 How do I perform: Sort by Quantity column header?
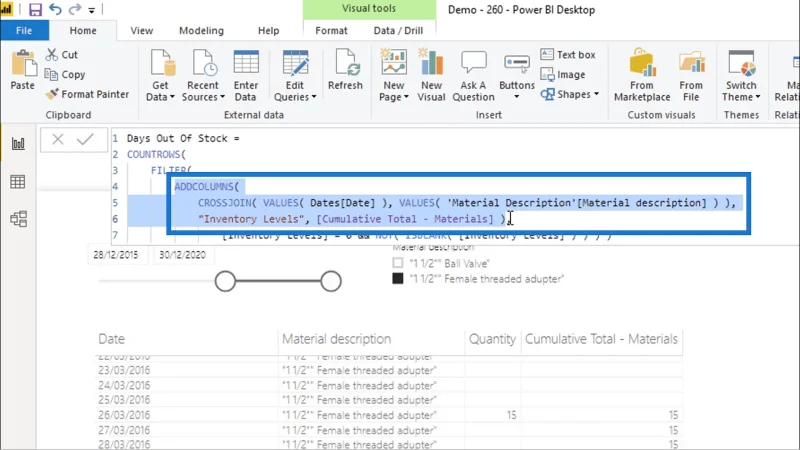click(492, 339)
